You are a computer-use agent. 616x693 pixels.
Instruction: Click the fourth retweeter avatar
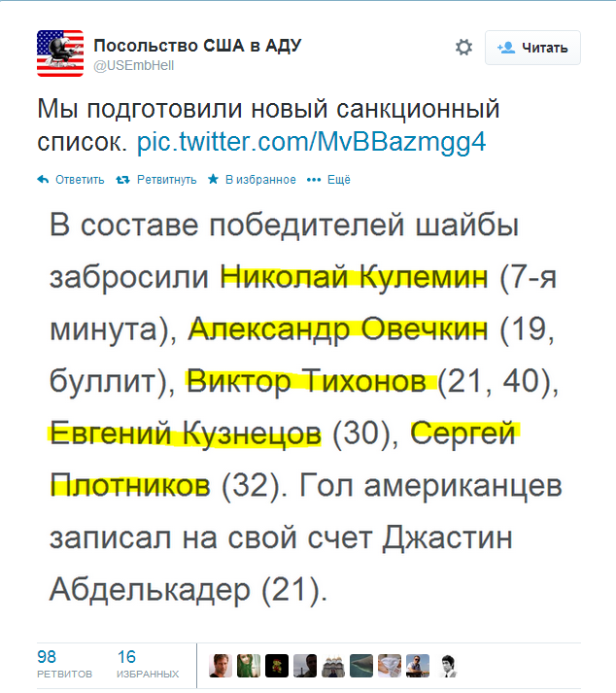(x=305, y=665)
